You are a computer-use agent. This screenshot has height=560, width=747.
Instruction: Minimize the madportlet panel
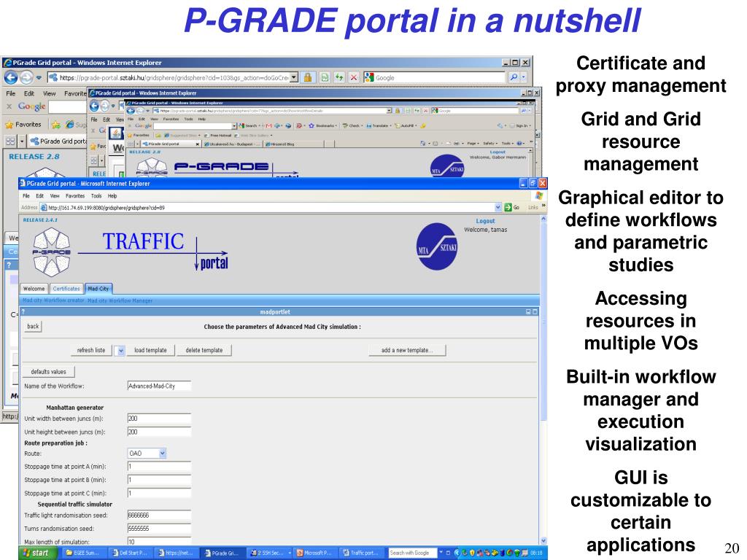tap(528, 312)
